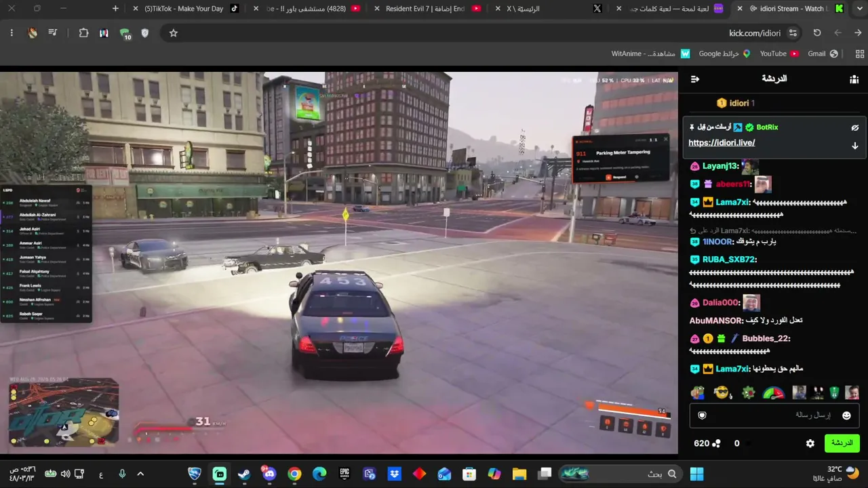The image size is (868, 488).
Task: Open the WitAnime bookmark
Action: pyautogui.click(x=650, y=54)
